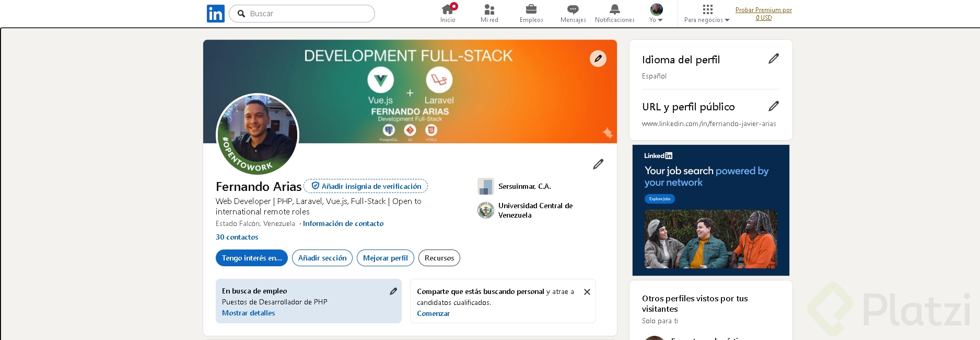The width and height of the screenshot is (980, 340).
Task: Expand the Yo profile dropdown
Action: tap(656, 13)
